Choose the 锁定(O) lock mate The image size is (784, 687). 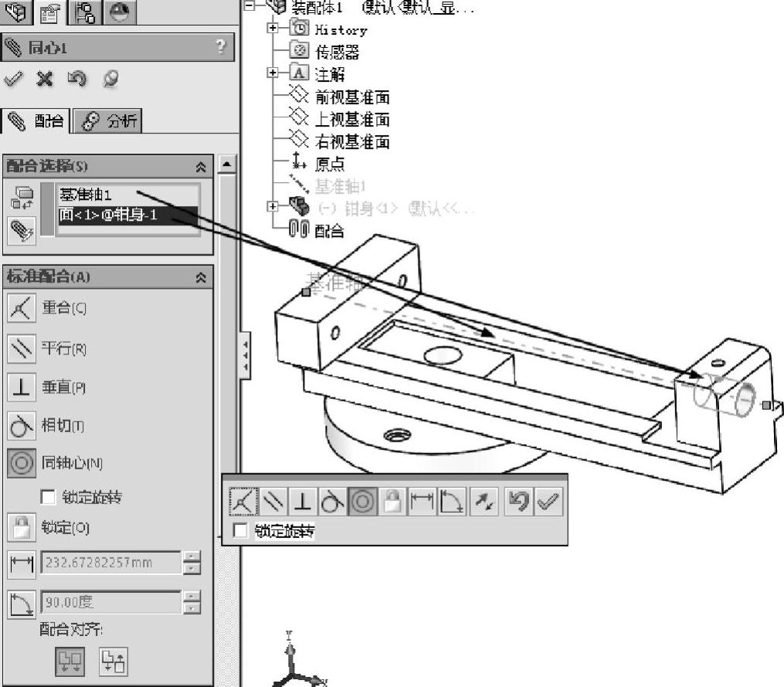(x=22, y=527)
